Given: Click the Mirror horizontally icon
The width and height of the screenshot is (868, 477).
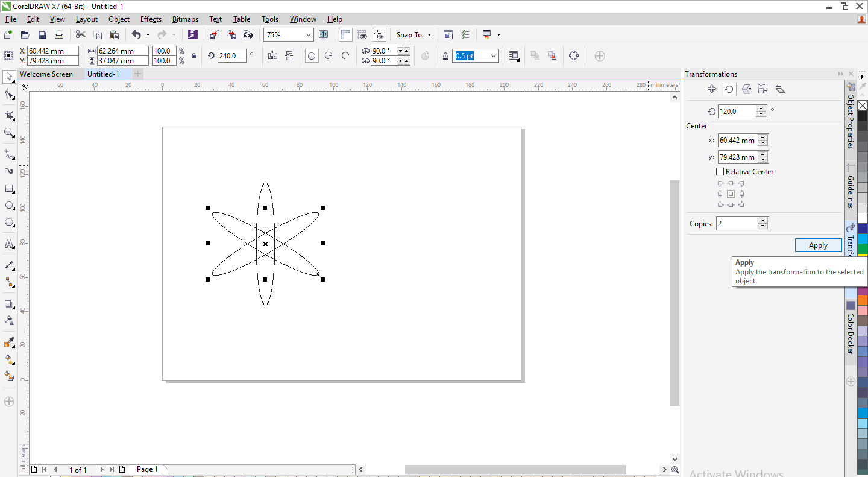Looking at the screenshot, I should click(x=272, y=56).
